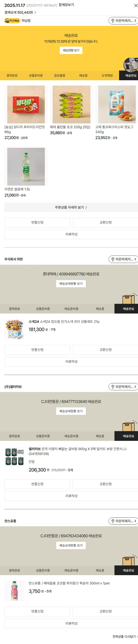
Task: Open the 셀러허브 갈비탕 product image
Action: (15, 457)
